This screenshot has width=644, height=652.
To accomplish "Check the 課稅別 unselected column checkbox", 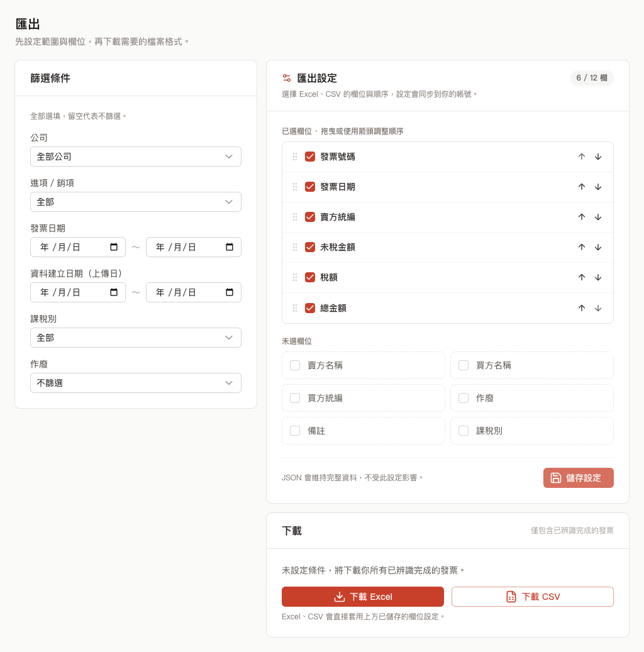I will click(x=464, y=431).
